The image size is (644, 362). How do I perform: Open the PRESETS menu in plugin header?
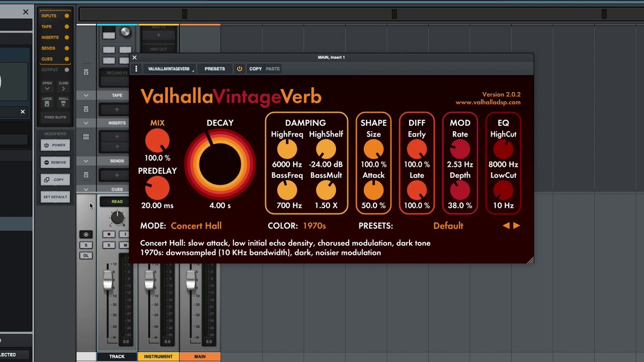point(215,69)
